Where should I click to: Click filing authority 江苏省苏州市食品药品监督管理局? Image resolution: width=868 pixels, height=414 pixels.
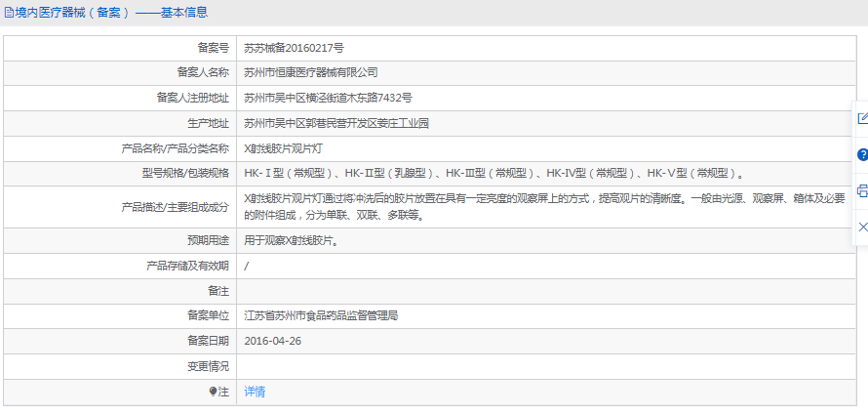coord(321,316)
